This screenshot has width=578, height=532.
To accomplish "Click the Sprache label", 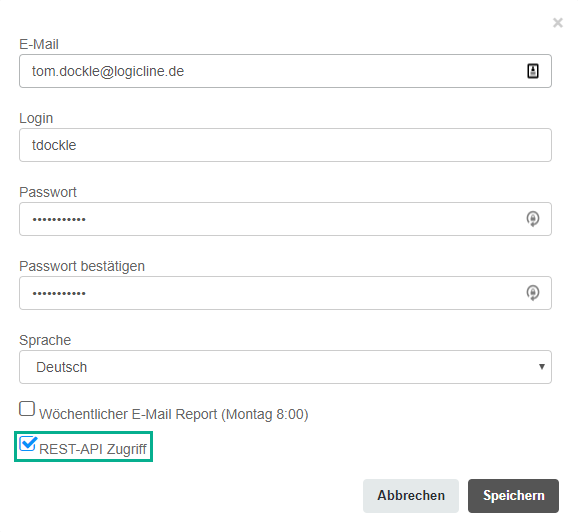I will pos(45,340).
